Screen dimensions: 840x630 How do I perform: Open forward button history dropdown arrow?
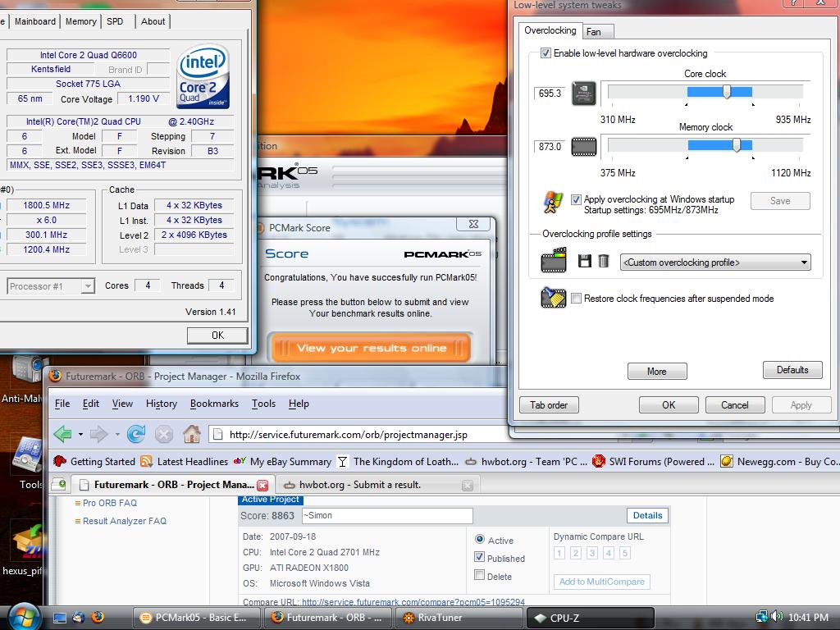click(116, 434)
